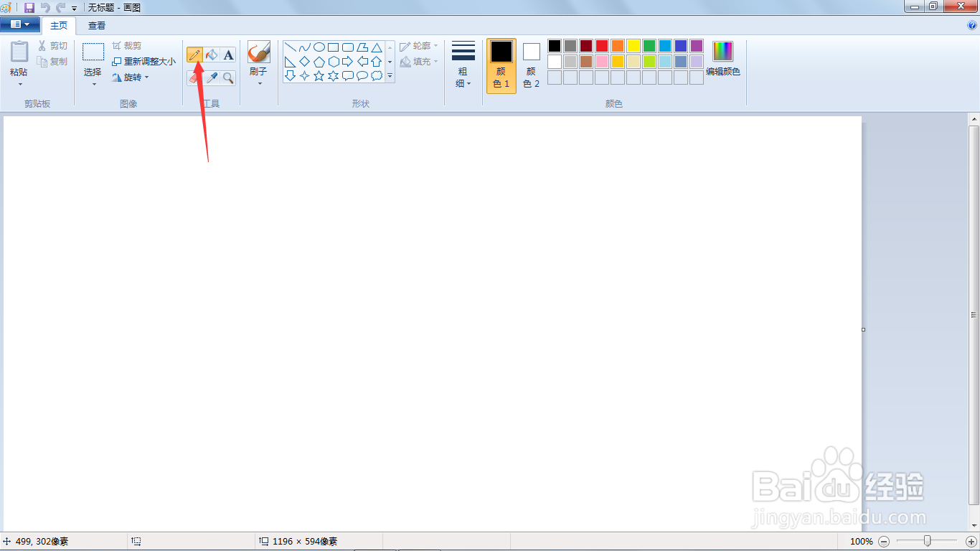Expand the shapes gallery more arrow

point(390,75)
